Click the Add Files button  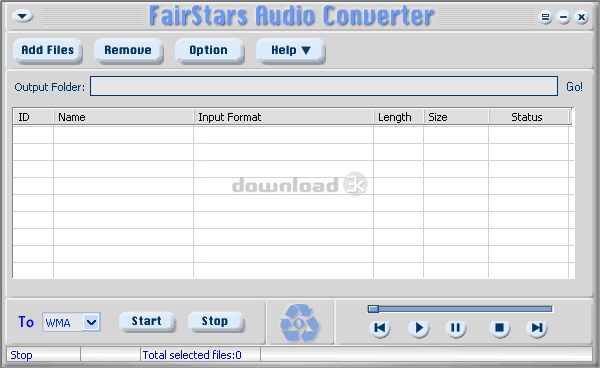[47, 50]
